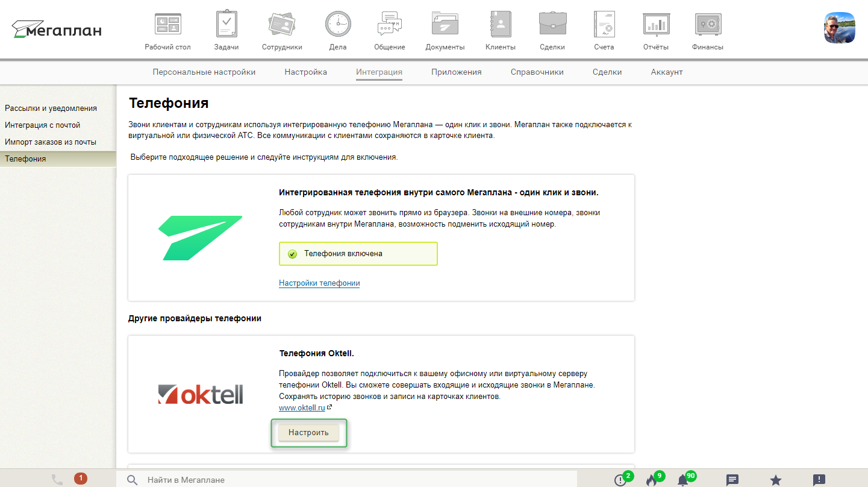This screenshot has width=868, height=487.
Task: Open the Документы folder icon
Action: [445, 24]
